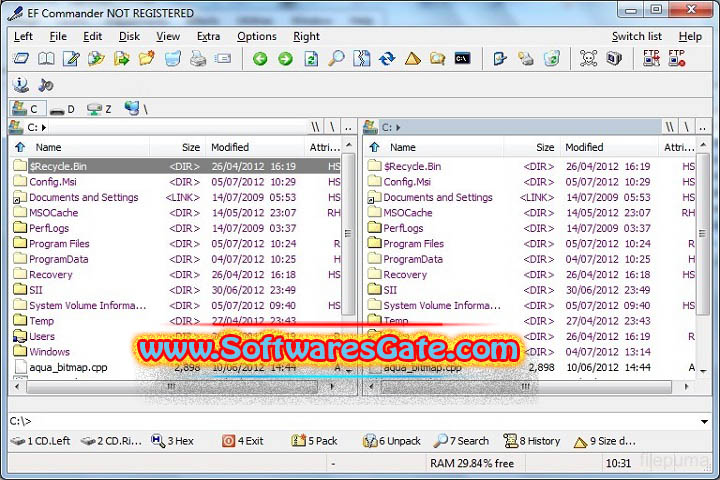Click the FTP disconnect icon
This screenshot has height=480, width=720.
click(676, 58)
